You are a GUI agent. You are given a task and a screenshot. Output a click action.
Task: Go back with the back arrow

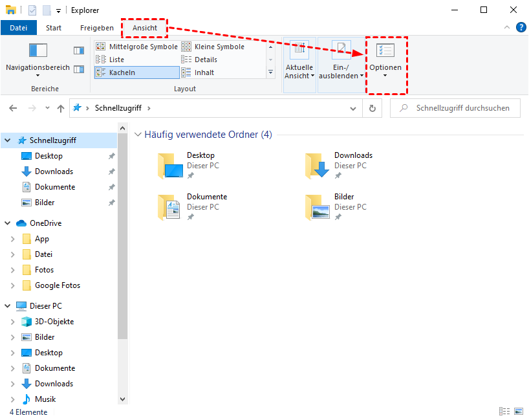click(x=13, y=108)
